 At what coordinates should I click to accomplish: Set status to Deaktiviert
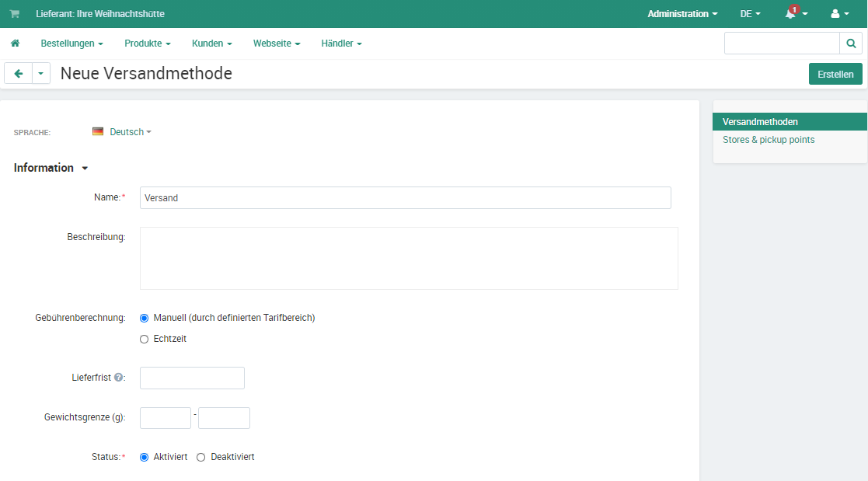pyautogui.click(x=201, y=457)
